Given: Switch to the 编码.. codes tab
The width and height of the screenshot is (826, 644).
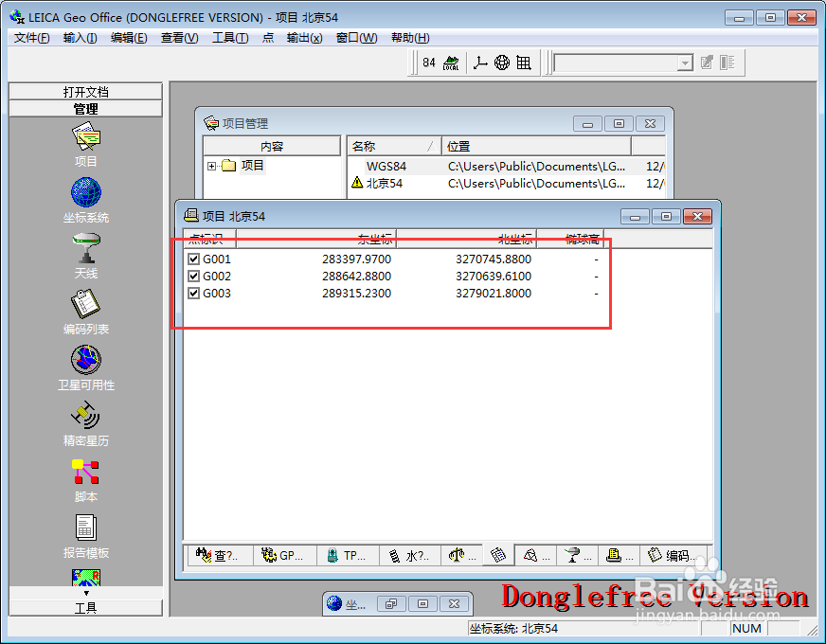Looking at the screenshot, I should [673, 556].
